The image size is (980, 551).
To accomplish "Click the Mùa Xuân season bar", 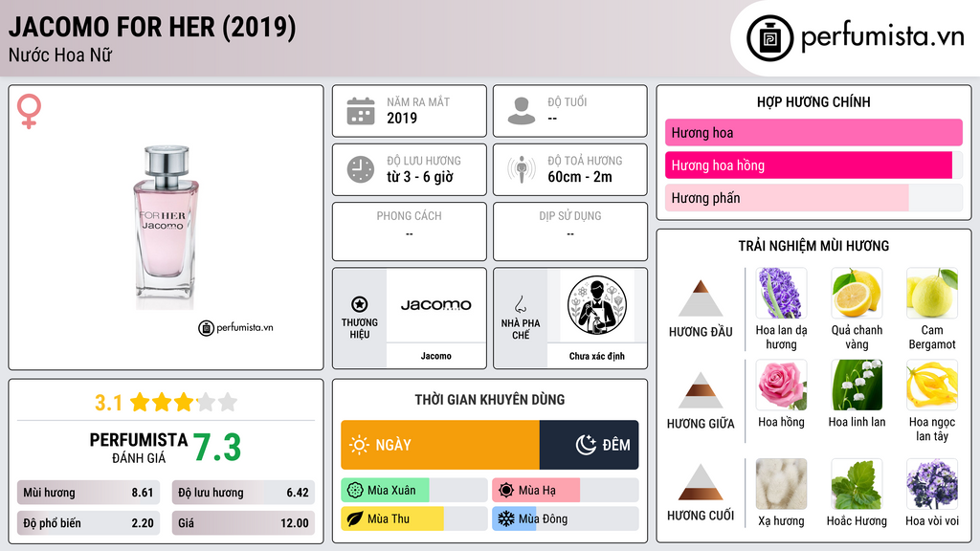I will pyautogui.click(x=414, y=491).
